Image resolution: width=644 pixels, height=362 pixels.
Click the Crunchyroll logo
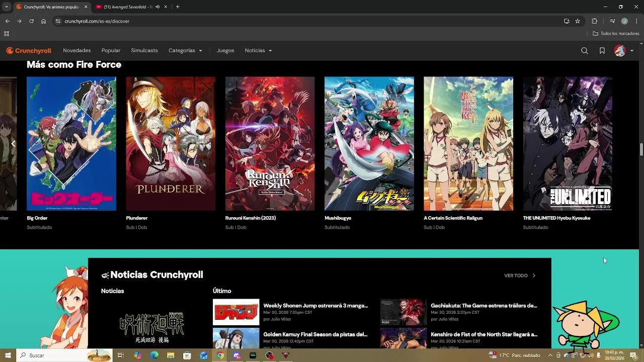(29, 51)
